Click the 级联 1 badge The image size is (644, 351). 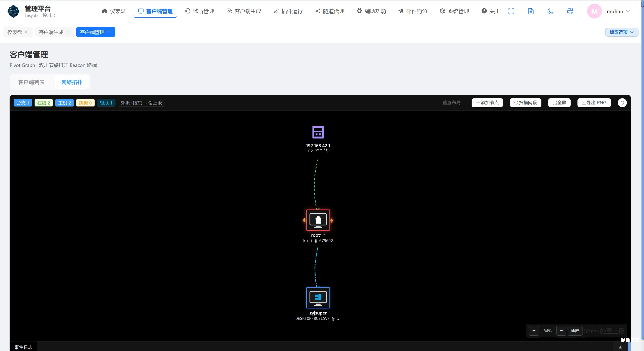point(106,103)
